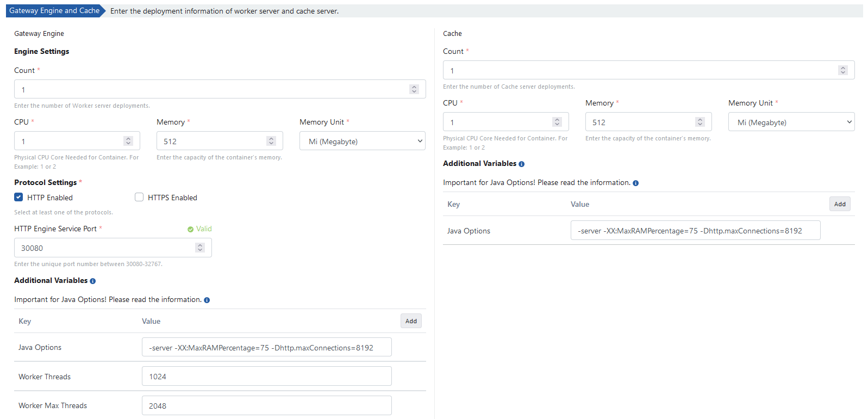Open Gateway Engine Memory Unit dropdown

point(362,141)
